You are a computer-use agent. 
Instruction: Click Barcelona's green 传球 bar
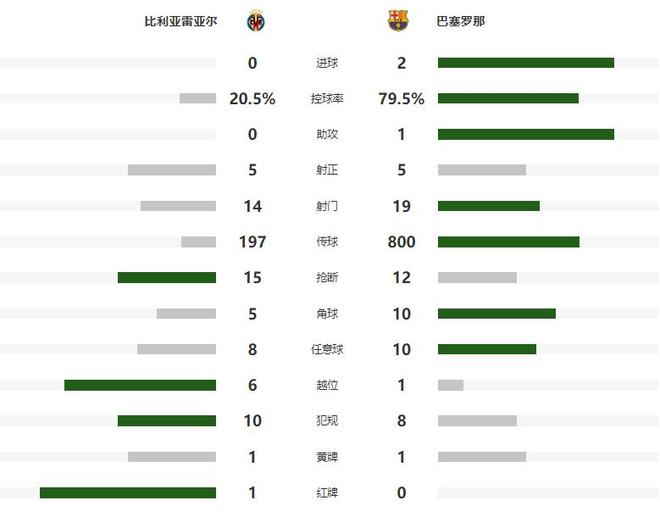pos(509,242)
